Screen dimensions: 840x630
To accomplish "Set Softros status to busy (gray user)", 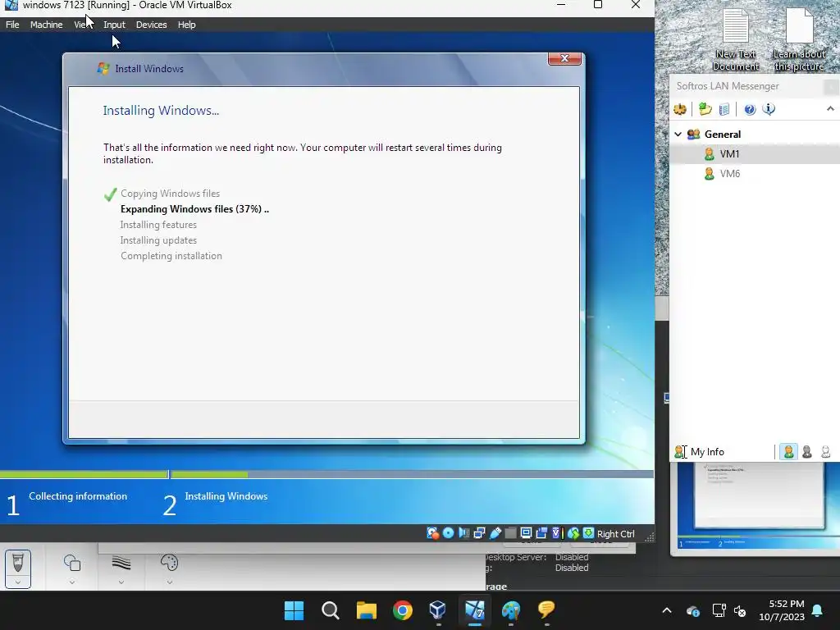I will coord(807,452).
